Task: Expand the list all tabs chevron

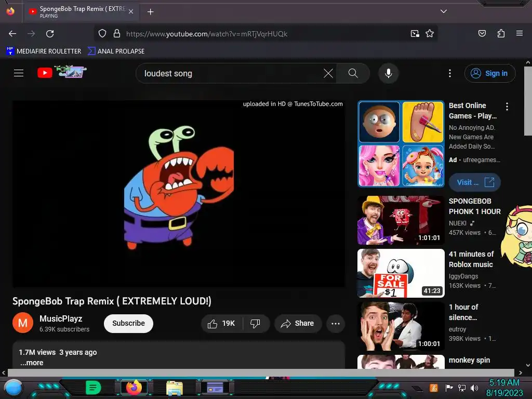Action: [x=444, y=11]
